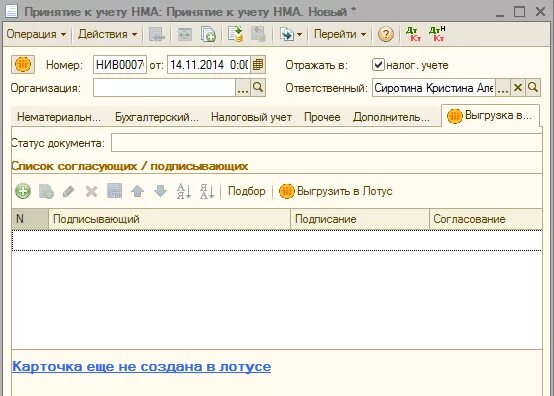Open help via the question mark icon
The height and width of the screenshot is (396, 554).
click(385, 35)
